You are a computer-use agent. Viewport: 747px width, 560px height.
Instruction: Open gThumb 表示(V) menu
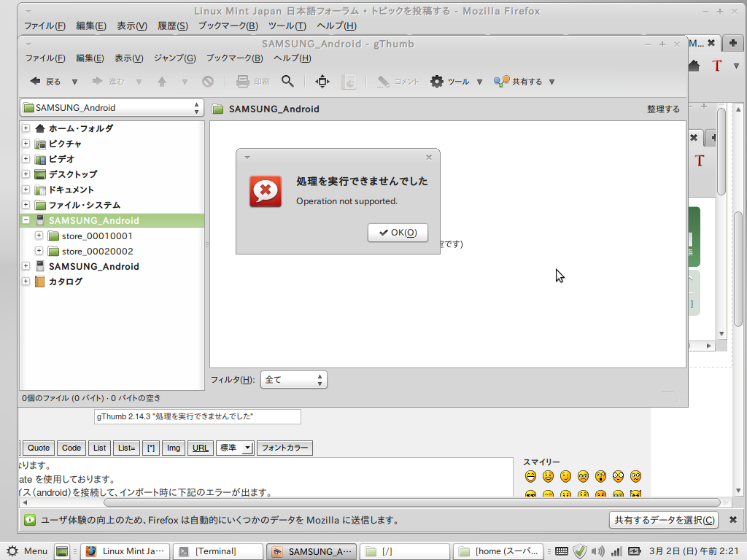pyautogui.click(x=129, y=58)
